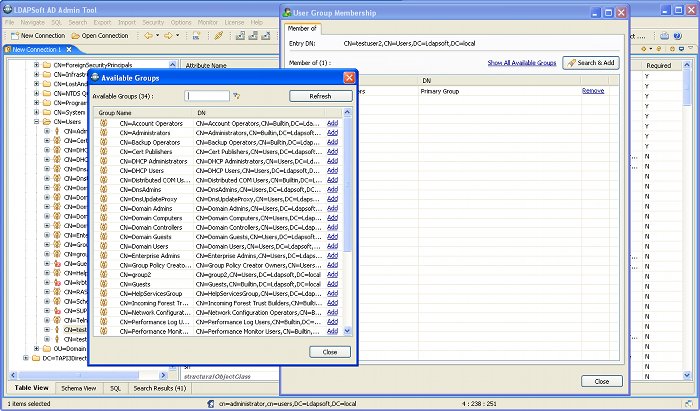Viewport: 700px width, 411px height.
Task: Collapse the CN=Users tree node
Action: 36,122
